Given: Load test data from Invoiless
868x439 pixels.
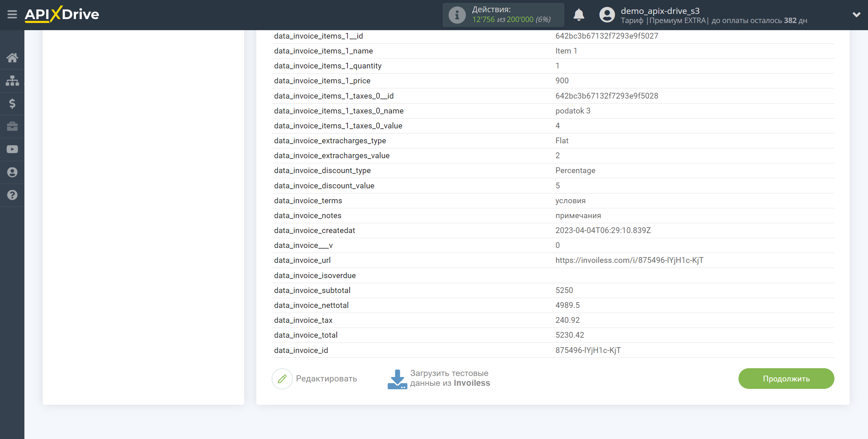Looking at the screenshot, I should point(450,378).
